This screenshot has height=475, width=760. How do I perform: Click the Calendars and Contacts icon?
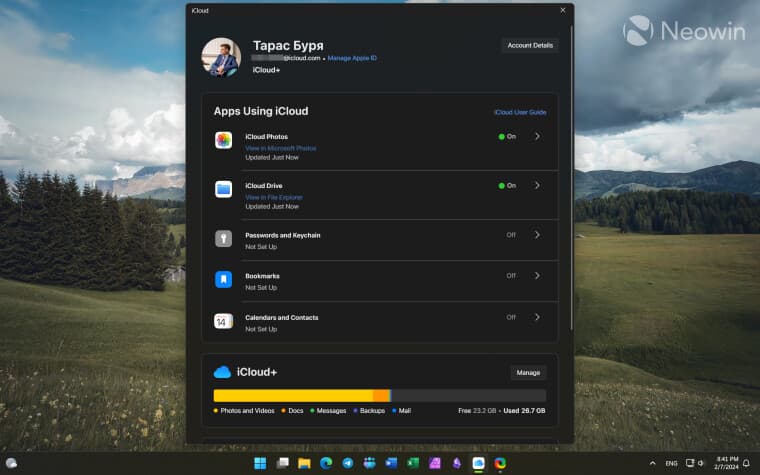223,321
